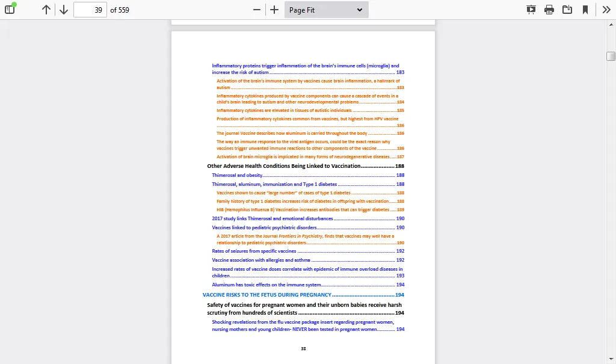Screen dimensions: 616x364
Task: Switch to presentation mode
Action: click(x=531, y=10)
